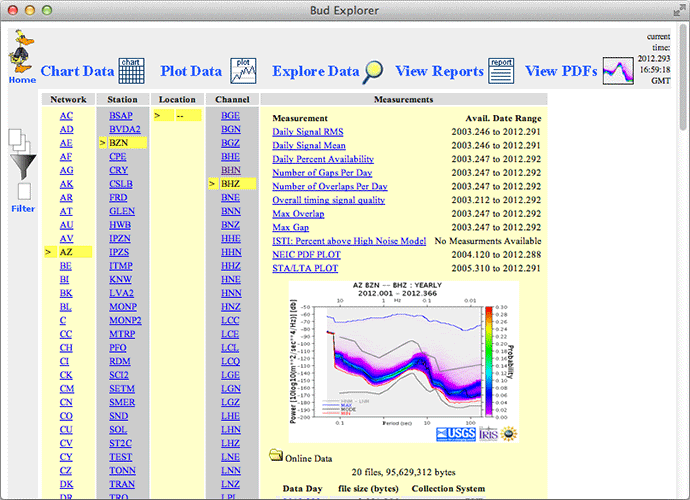Select network CI
Screen dimensions: 690x500
click(64, 361)
